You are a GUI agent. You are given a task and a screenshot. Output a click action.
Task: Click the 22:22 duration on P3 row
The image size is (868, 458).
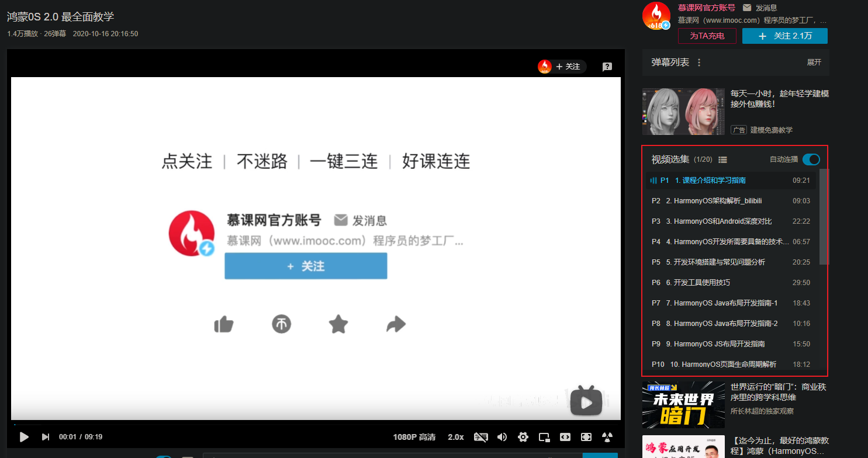[x=801, y=221]
